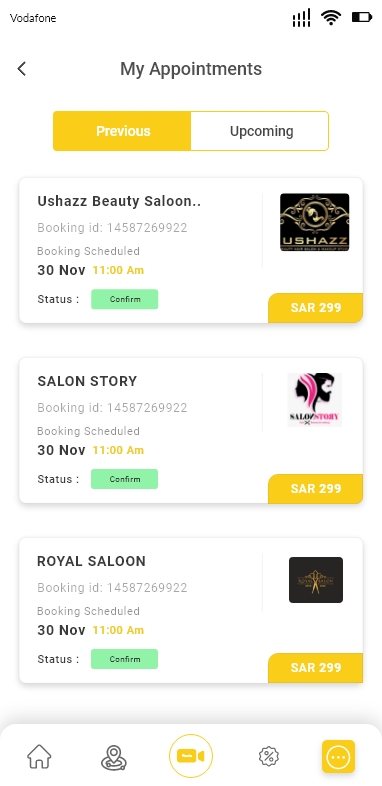The width and height of the screenshot is (382, 786).
Task: Open map location icon in bottom bar
Action: (x=114, y=757)
